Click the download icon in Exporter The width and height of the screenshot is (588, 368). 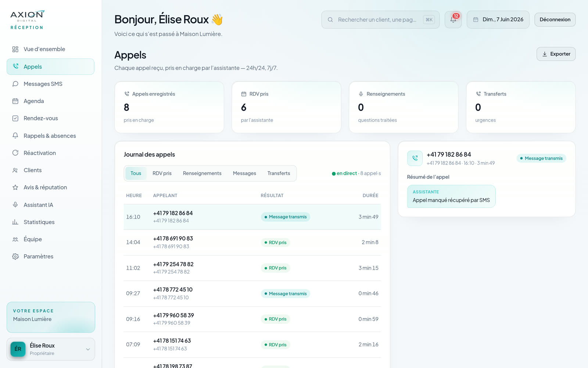coord(545,54)
